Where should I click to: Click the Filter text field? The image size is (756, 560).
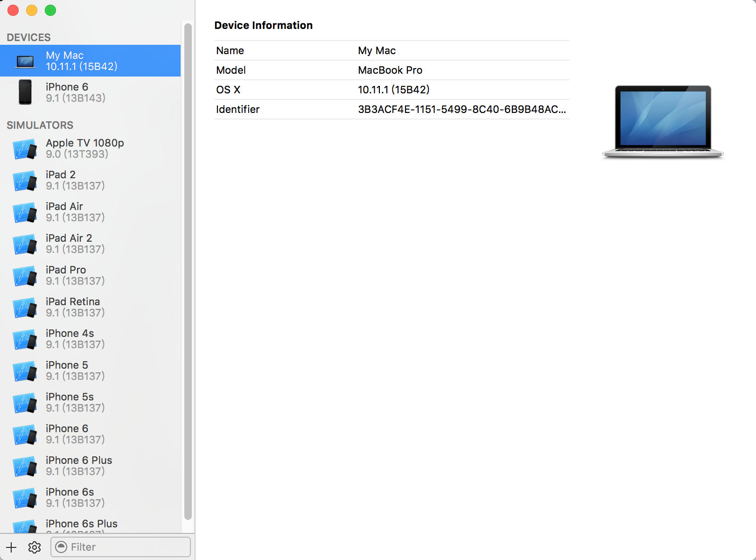click(120, 546)
